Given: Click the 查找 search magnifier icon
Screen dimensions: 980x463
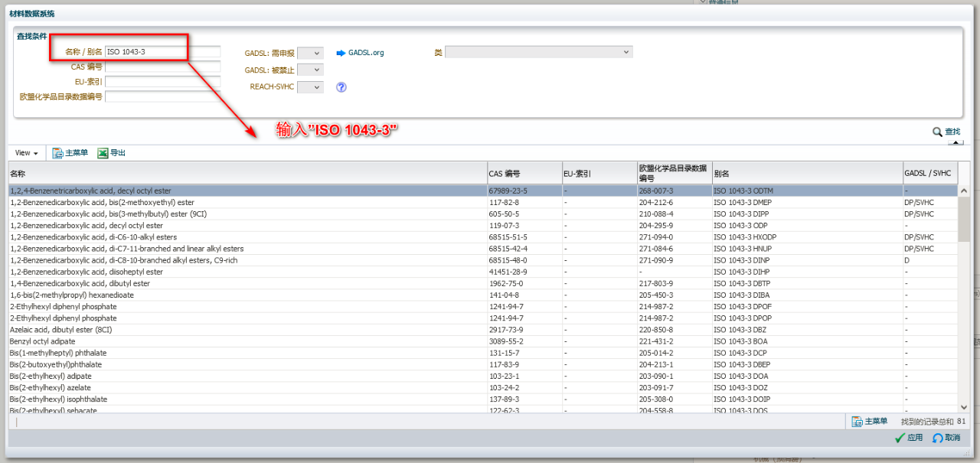Looking at the screenshot, I should tap(937, 132).
